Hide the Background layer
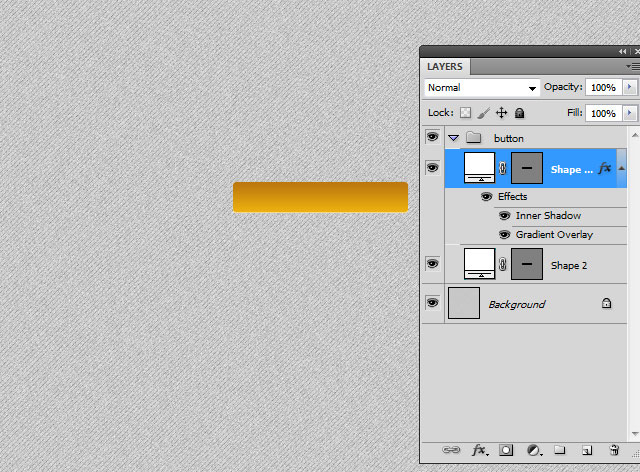Image resolution: width=640 pixels, height=472 pixels. click(433, 303)
